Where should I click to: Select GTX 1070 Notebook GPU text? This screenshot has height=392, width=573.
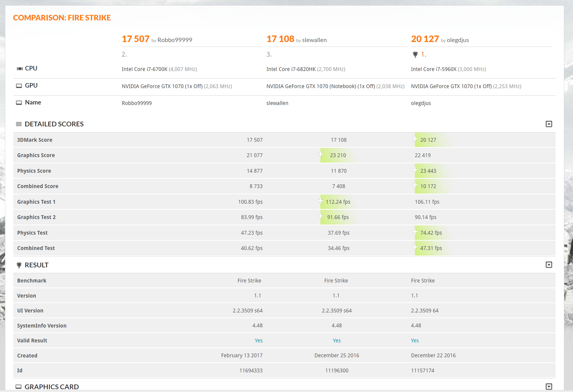pyautogui.click(x=321, y=86)
